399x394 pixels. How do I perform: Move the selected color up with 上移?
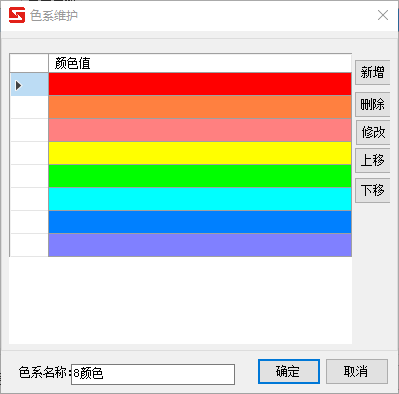click(x=372, y=160)
